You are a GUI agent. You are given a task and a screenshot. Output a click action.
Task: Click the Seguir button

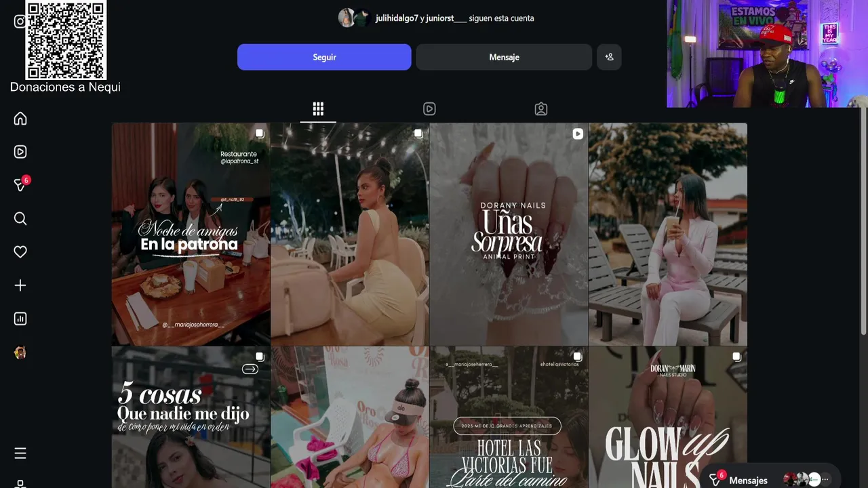324,57
